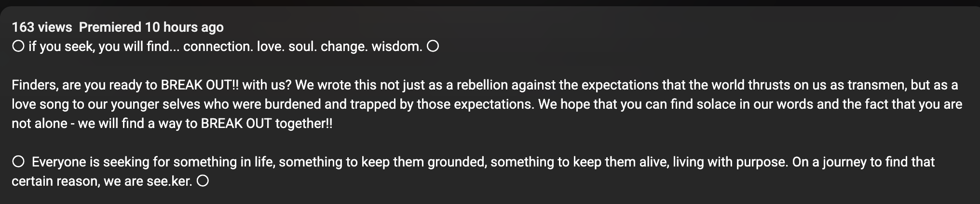Screen dimensions: 980x204
Task: Click the circle symbol after "wisdom."
Action: coord(433,47)
